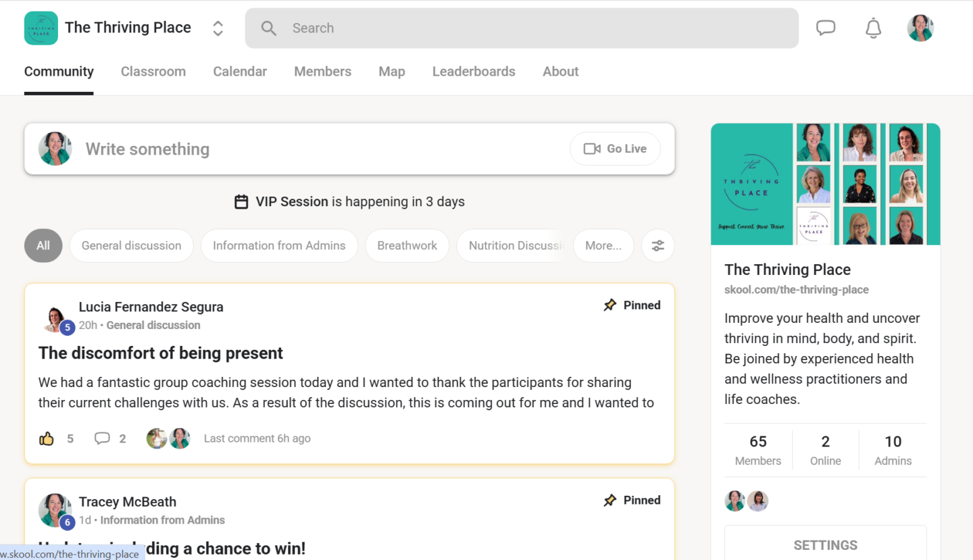
Task: Click the Last comment 6h ago text
Action: tap(257, 438)
